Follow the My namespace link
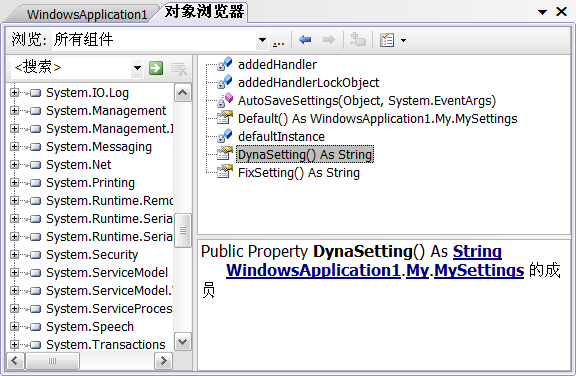Screen dimensions: 576x376 (x=417, y=271)
